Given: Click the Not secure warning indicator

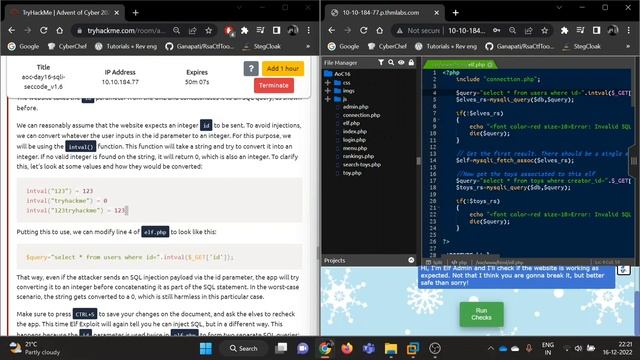Looking at the screenshot, I should (x=418, y=31).
